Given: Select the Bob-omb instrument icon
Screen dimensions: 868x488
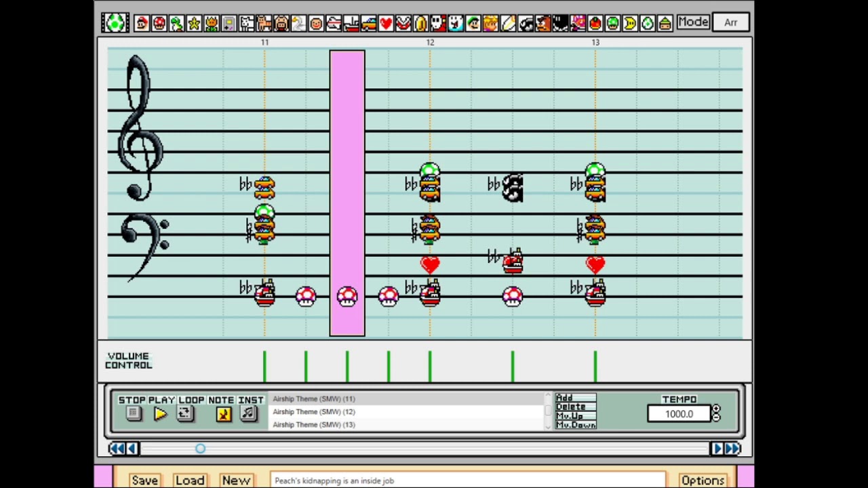Looking at the screenshot, I should click(561, 24).
